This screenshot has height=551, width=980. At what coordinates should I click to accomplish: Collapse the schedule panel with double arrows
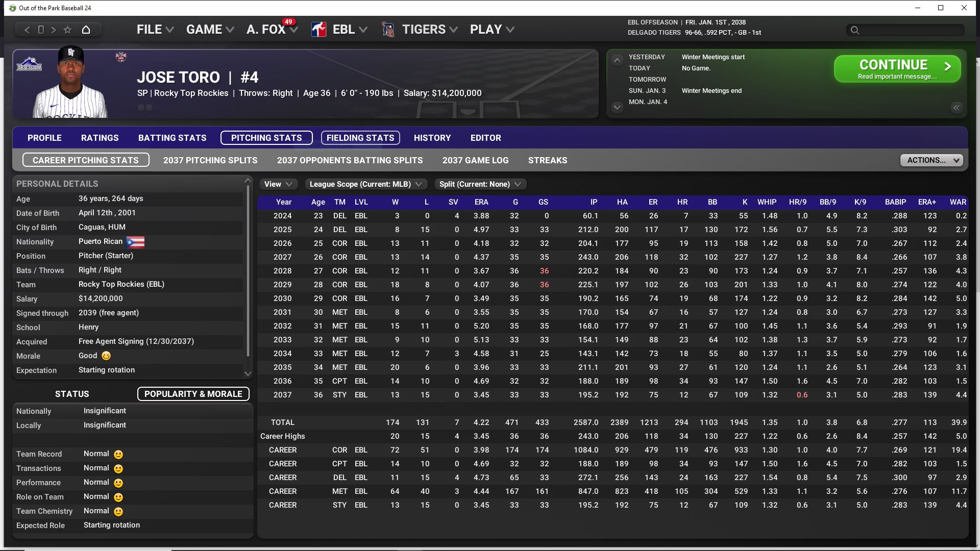[x=956, y=108]
